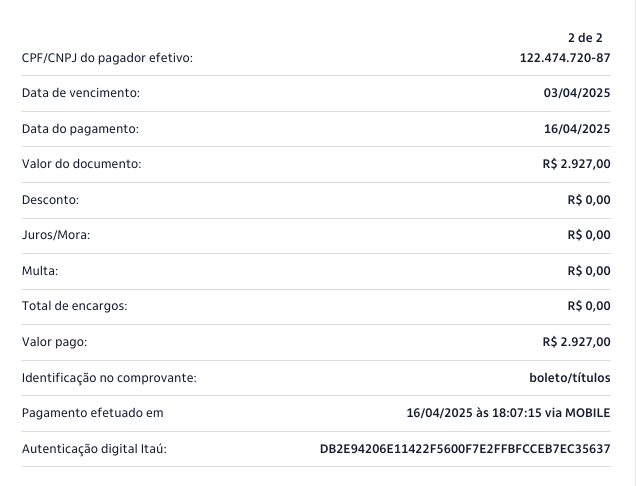The height and width of the screenshot is (486, 636).
Task: Select the "Data do pagamento" label
Action: (x=80, y=129)
